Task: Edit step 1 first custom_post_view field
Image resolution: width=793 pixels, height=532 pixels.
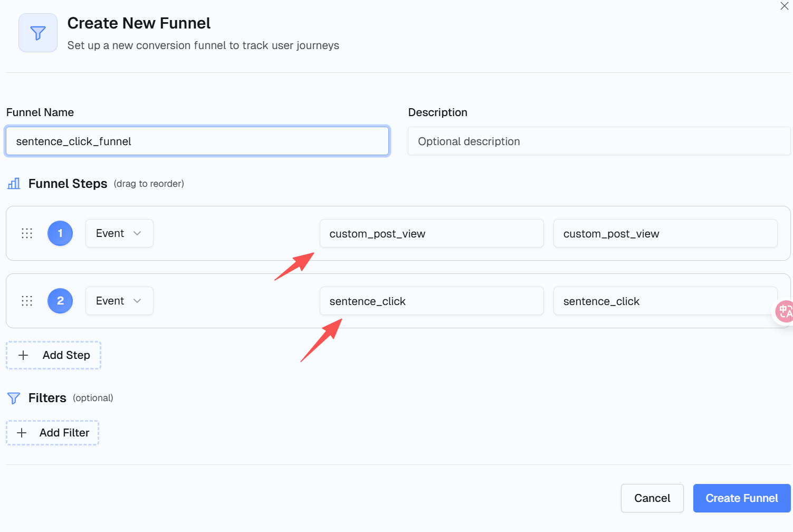Action: coord(432,233)
